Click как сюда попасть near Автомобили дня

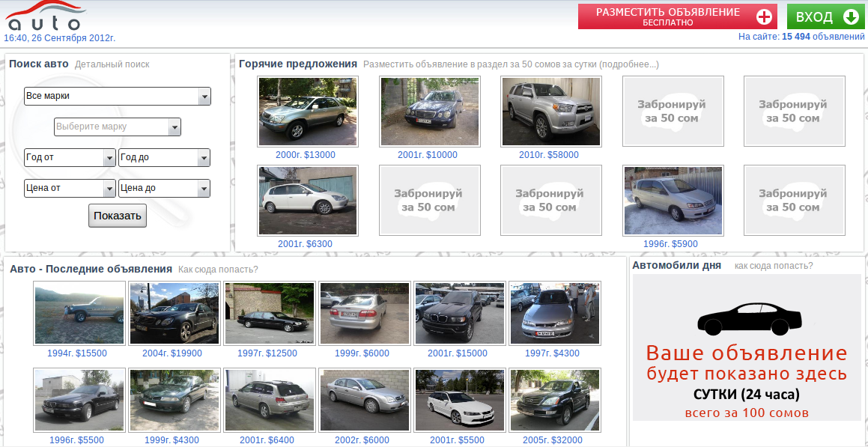click(x=774, y=266)
